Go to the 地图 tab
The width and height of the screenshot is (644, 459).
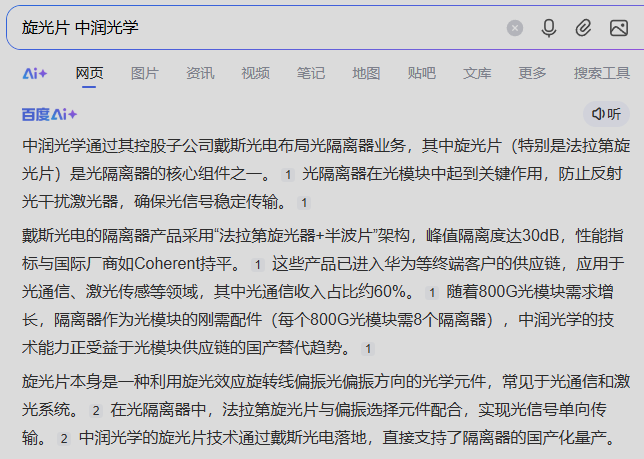coord(366,73)
